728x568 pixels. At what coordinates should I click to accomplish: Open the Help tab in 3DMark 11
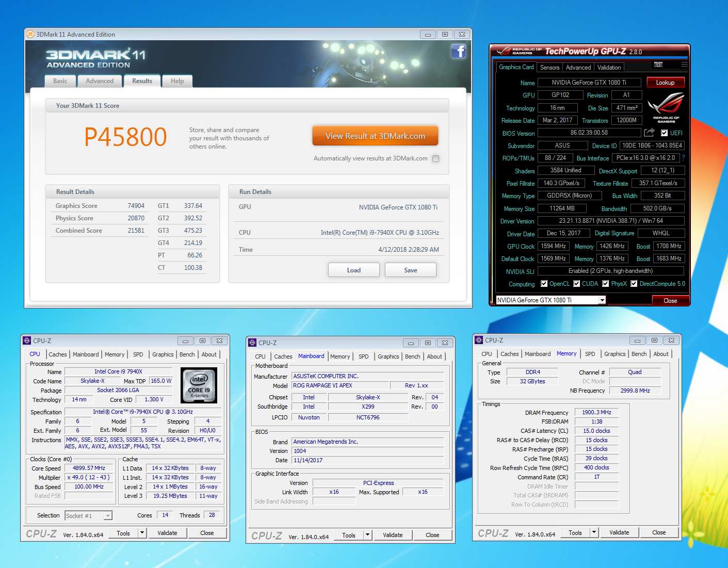click(177, 81)
